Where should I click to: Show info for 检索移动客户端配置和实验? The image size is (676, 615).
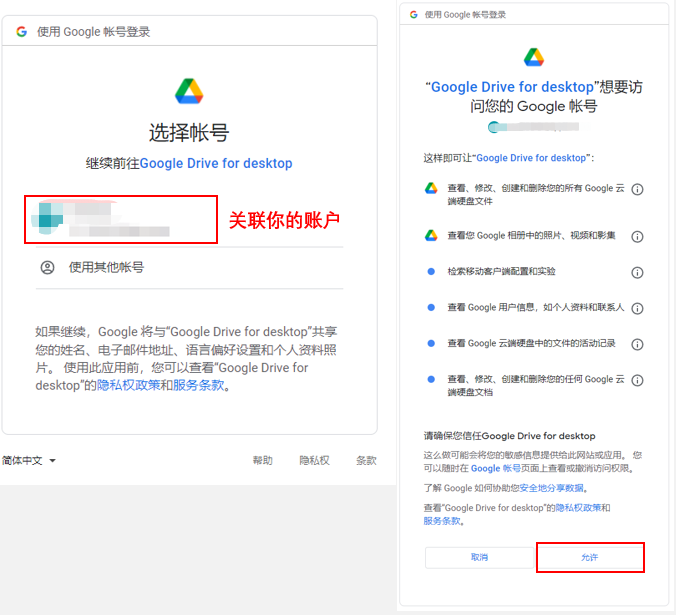[637, 272]
